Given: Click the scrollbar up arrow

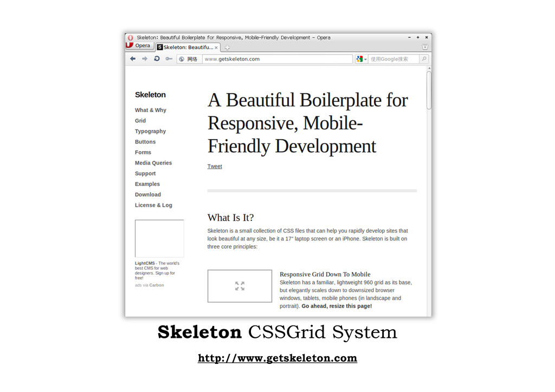Looking at the screenshot, I should pos(429,68).
